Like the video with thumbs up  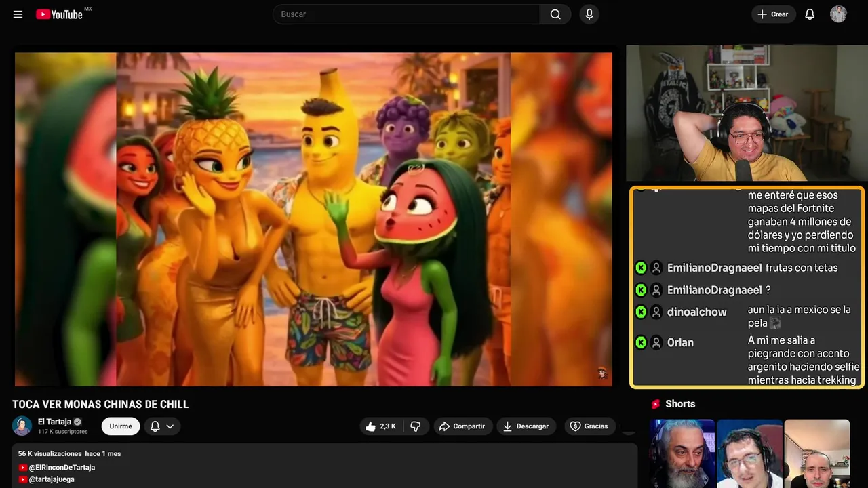pos(380,426)
